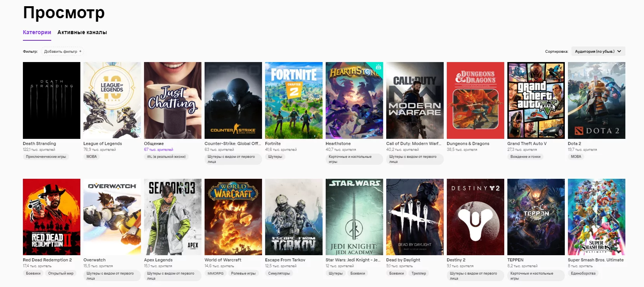The image size is (644, 287).
Task: Open the Аудитория (по убыв.) sorting dropdown
Action: 598,51
